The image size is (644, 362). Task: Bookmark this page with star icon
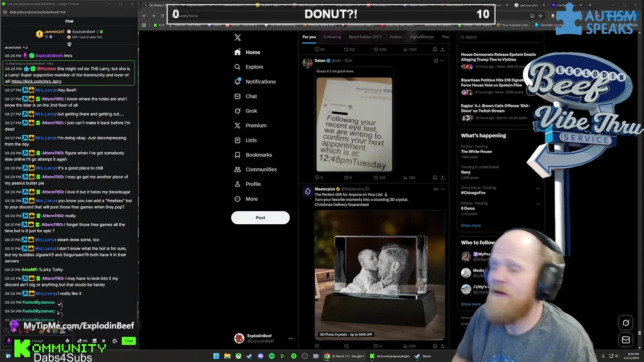coord(540,16)
